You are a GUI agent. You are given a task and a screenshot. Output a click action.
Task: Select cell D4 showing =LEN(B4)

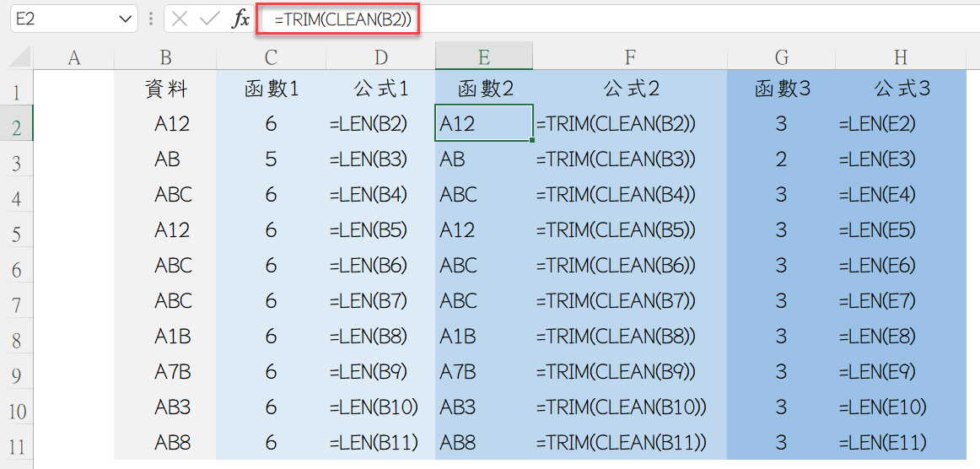point(380,195)
